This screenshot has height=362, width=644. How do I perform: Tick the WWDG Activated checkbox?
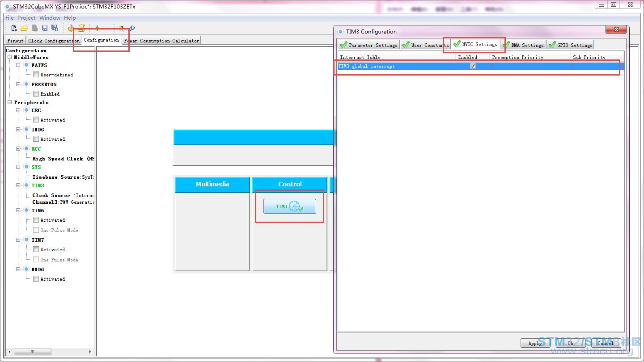click(x=36, y=279)
